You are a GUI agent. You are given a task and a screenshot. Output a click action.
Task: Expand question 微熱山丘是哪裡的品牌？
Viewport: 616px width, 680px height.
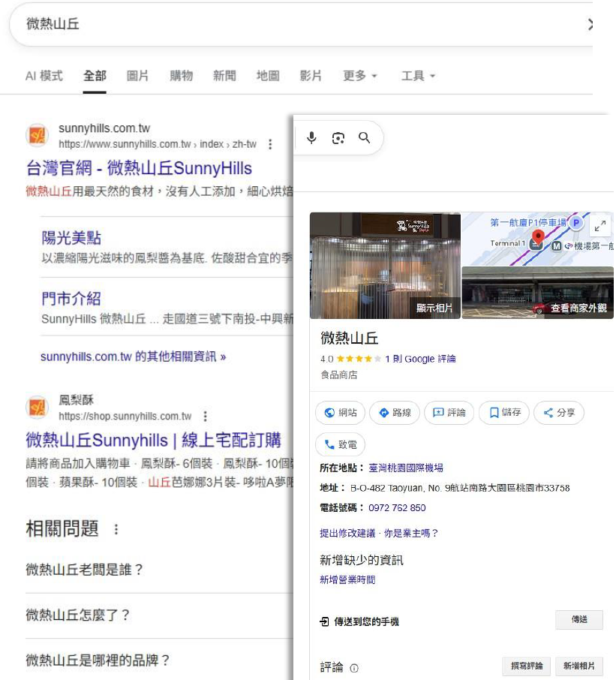point(160,660)
